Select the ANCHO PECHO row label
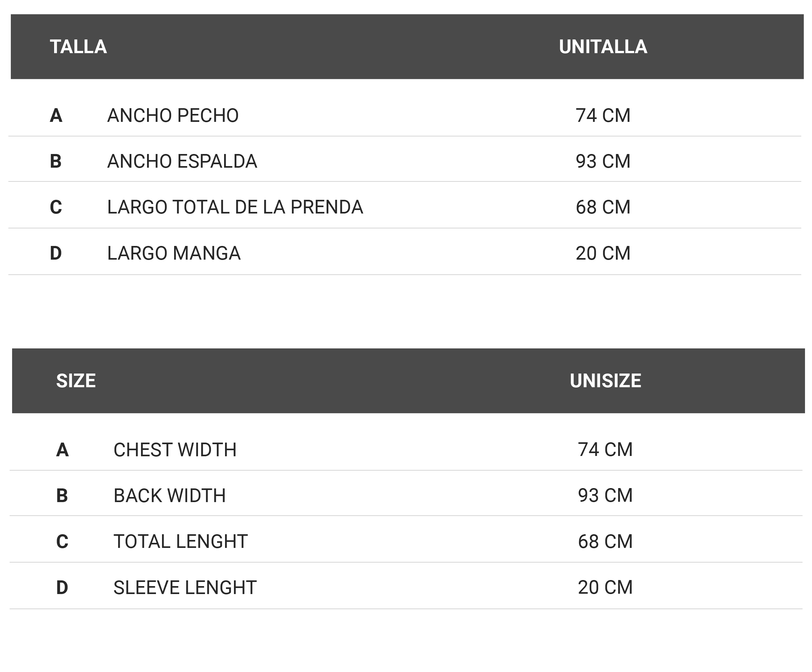The image size is (812, 672). click(173, 115)
